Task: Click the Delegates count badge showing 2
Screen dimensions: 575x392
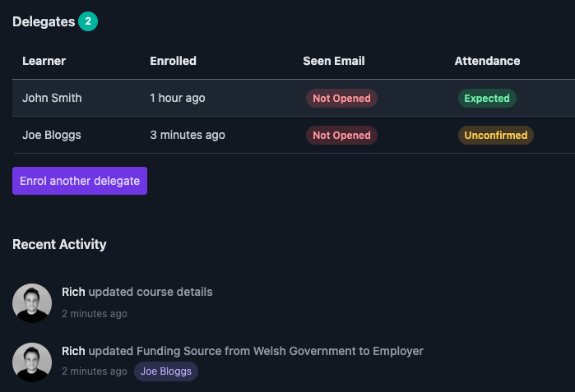Action: coord(88,21)
